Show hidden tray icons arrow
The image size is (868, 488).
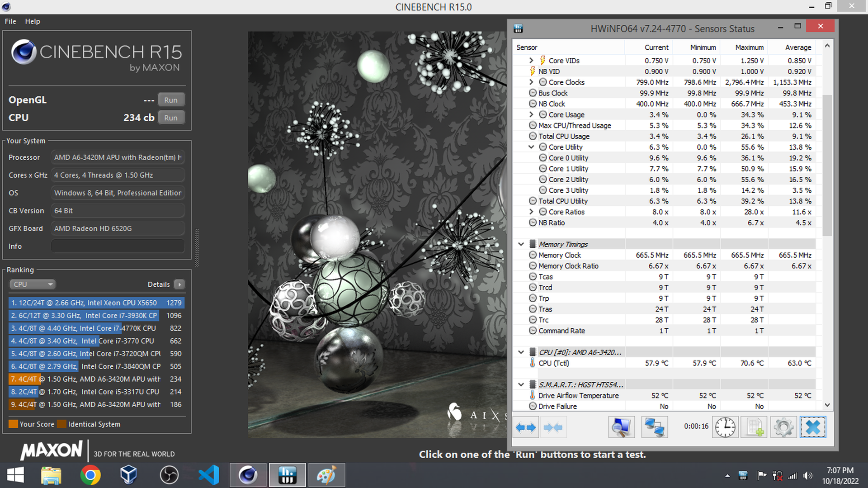[727, 476]
